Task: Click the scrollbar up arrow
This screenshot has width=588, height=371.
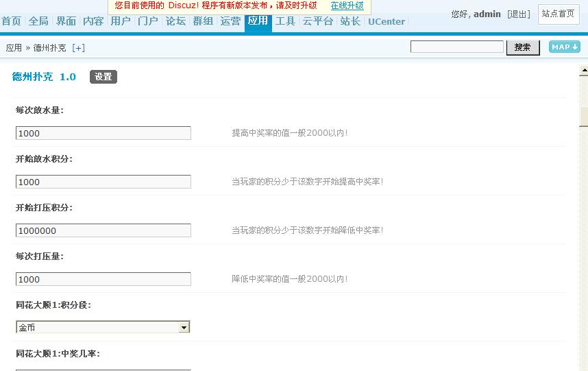Action: point(583,70)
